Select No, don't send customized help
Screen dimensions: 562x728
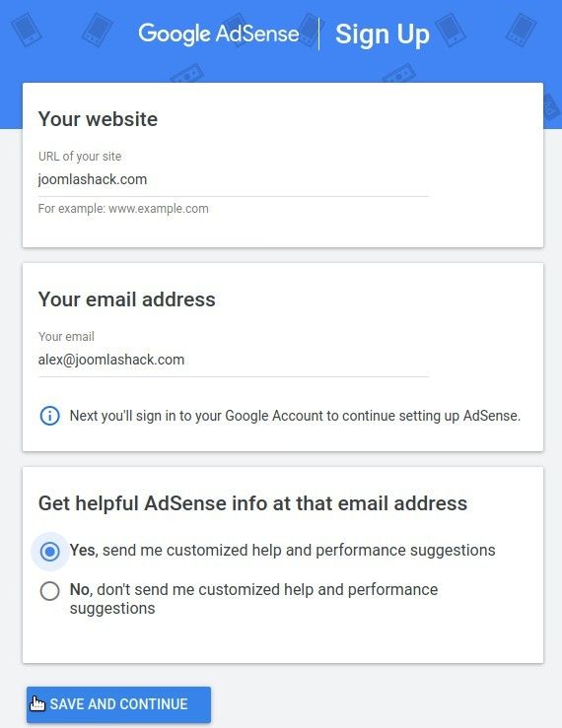coord(49,591)
